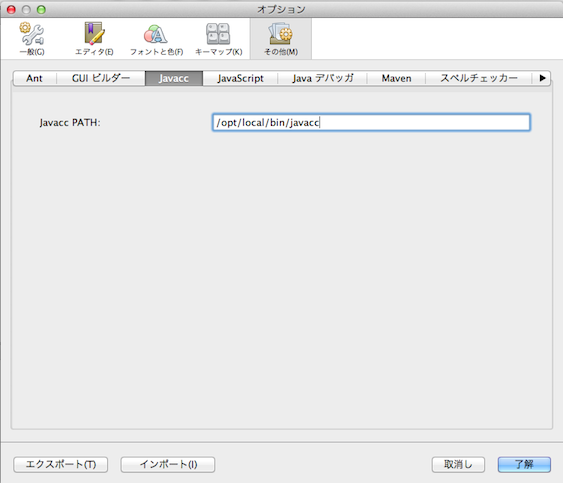Close the オプション window with the red button
The width and height of the screenshot is (563, 483).
coord(11,10)
